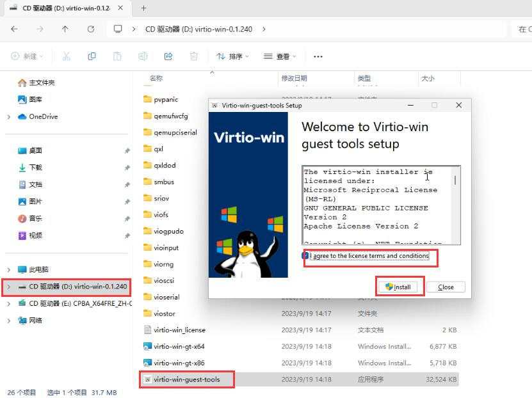Open the 查看 view dropdown
The width and height of the screenshot is (532, 398).
[281, 56]
